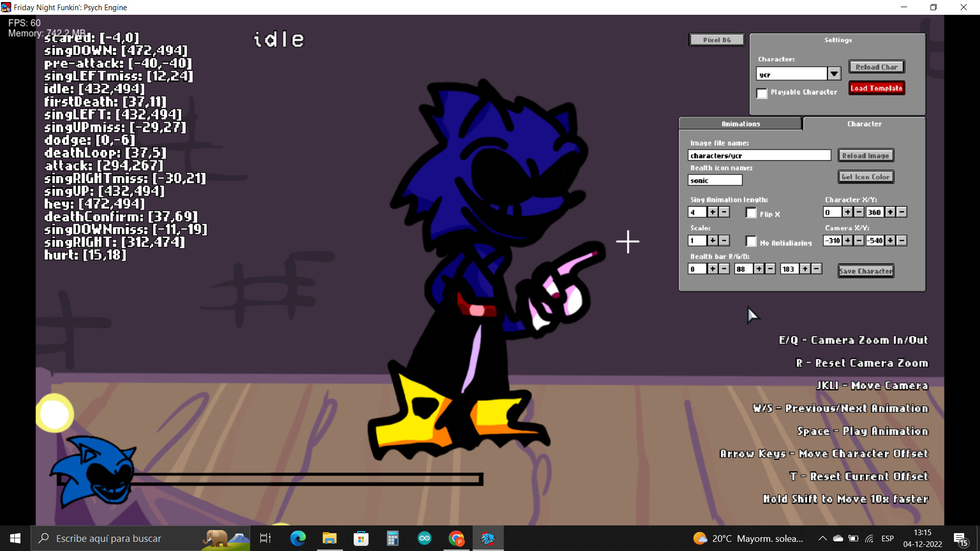Open Google Chrome from taskbar
Image resolution: width=980 pixels, height=551 pixels.
pos(456,538)
